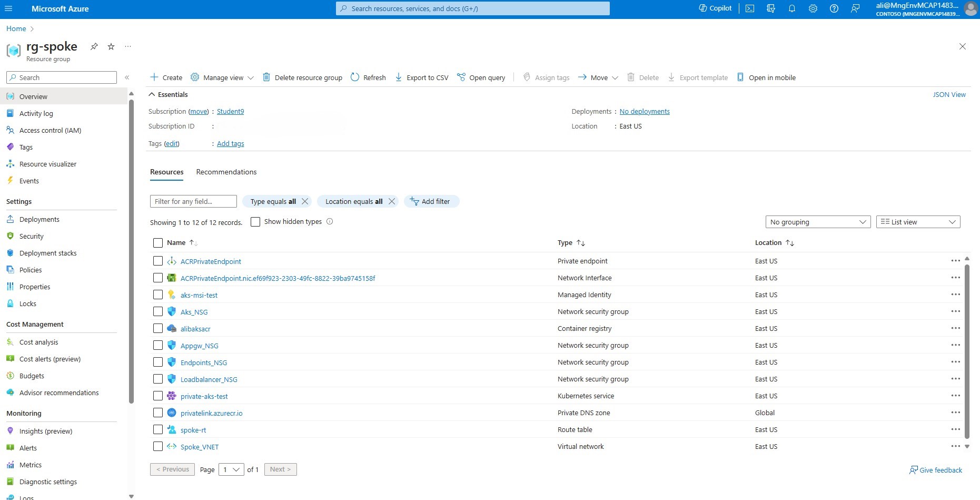Click the Add tags link

pos(231,143)
